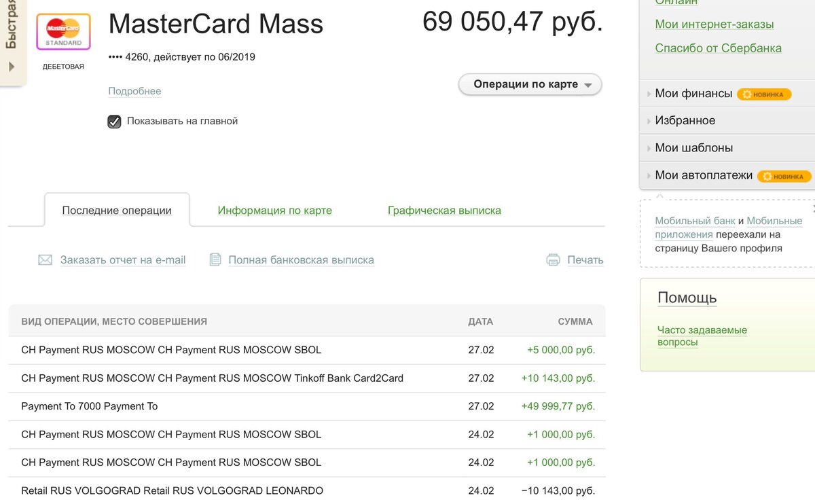Expand the Мои шаблоны section arrow
Viewport: 815px width, 504px height.
click(x=649, y=148)
